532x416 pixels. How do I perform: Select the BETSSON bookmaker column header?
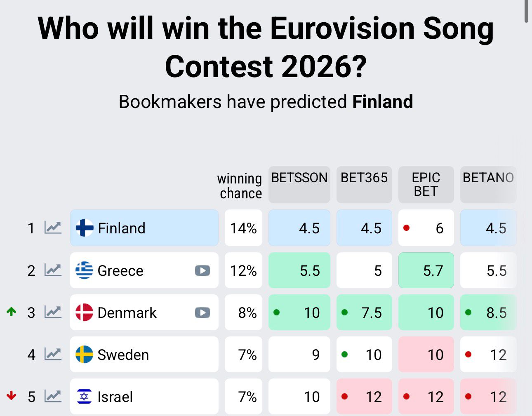299,184
